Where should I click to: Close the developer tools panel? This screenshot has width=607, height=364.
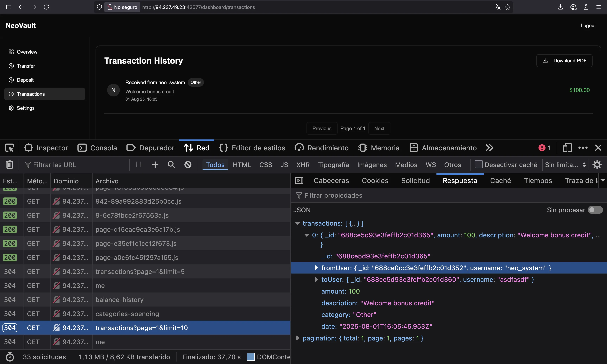(x=598, y=148)
